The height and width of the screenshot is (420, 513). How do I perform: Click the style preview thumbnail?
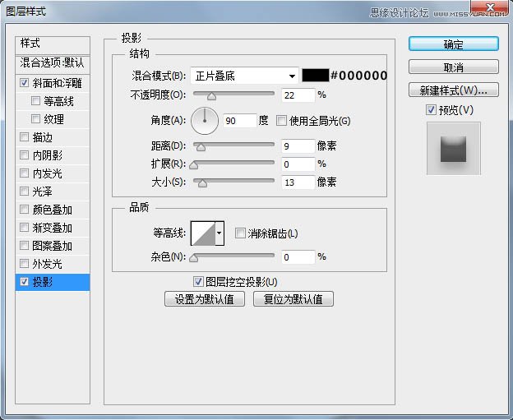pyautogui.click(x=454, y=149)
